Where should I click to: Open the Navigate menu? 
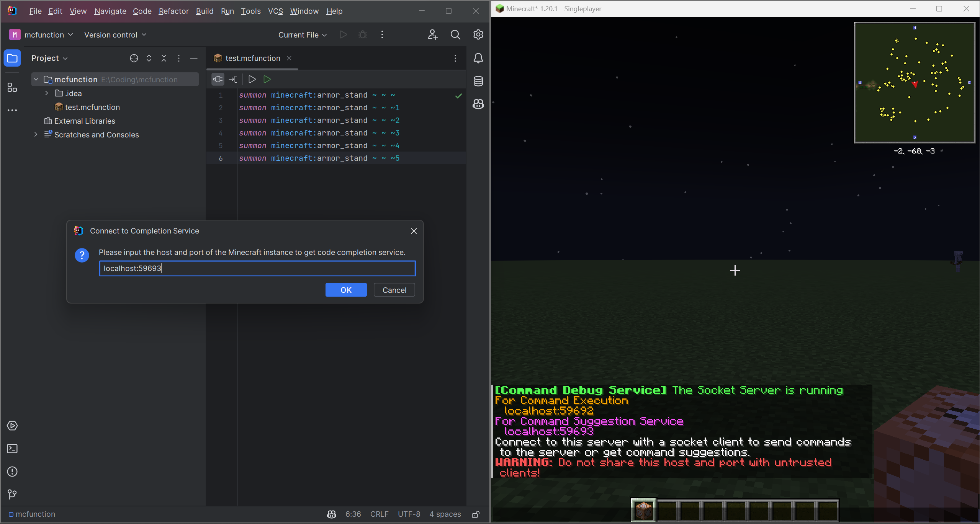[110, 11]
